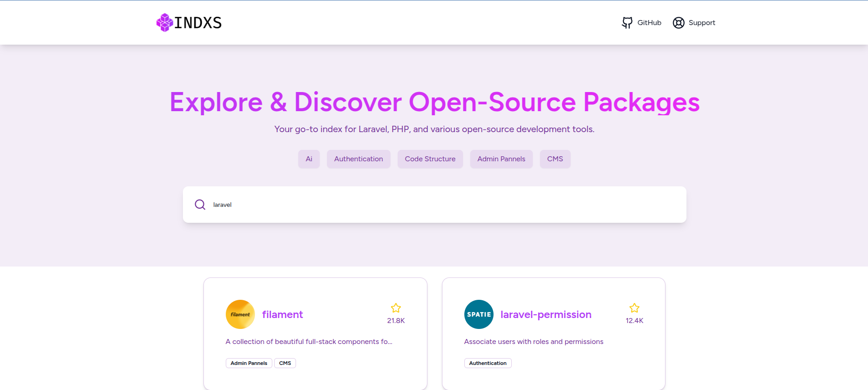Click the 'Explore & Discover Open-Source Packages' heading
Image resolution: width=868 pixels, height=390 pixels.
point(435,102)
